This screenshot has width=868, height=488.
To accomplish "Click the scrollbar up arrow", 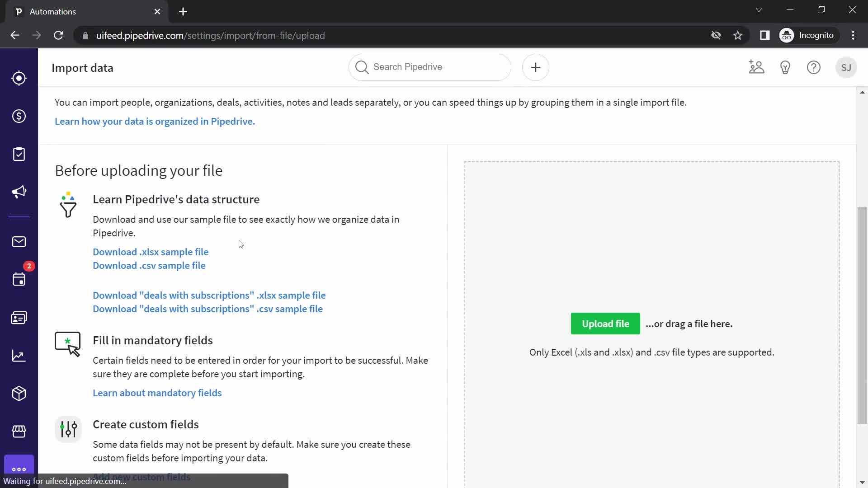I will click(x=862, y=92).
